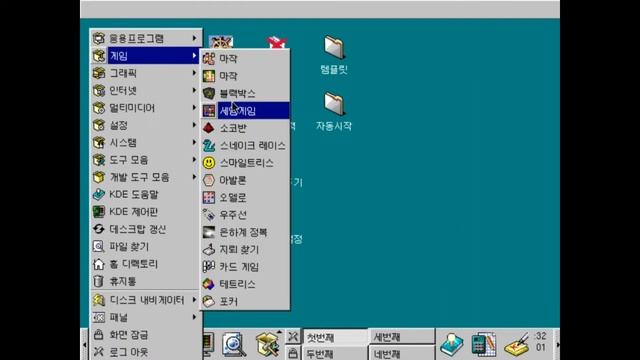640x360 pixels.
Task: Expand the 응용프로그램 submenu arrow
Action: click(194, 38)
